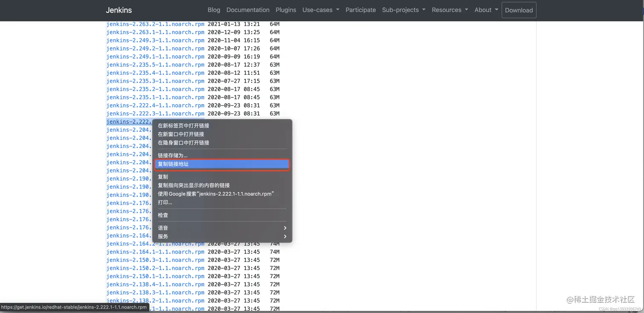The image size is (644, 313).
Task: Expand the Sub-projects dropdown menu
Action: point(404,10)
